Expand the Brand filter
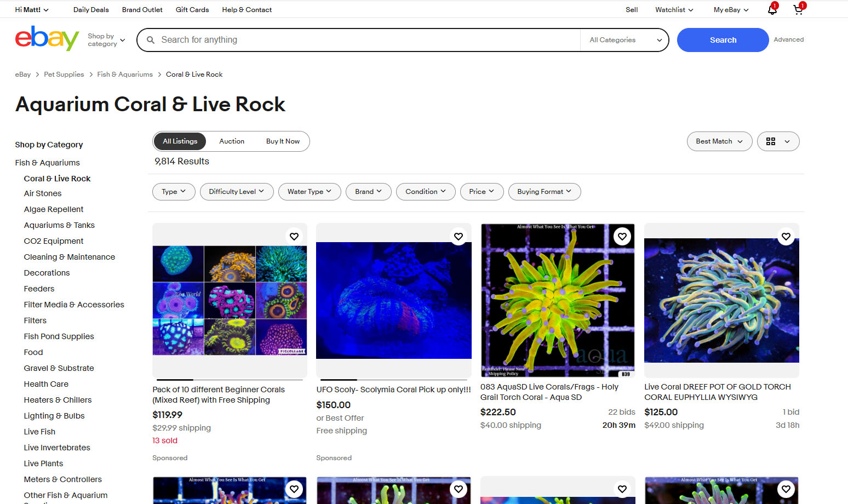This screenshot has width=848, height=504. pos(369,192)
